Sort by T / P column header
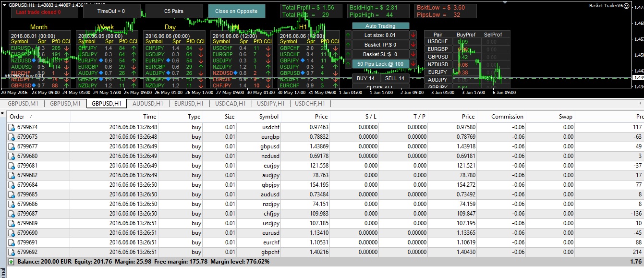This screenshot has height=278, width=644. 403,117
